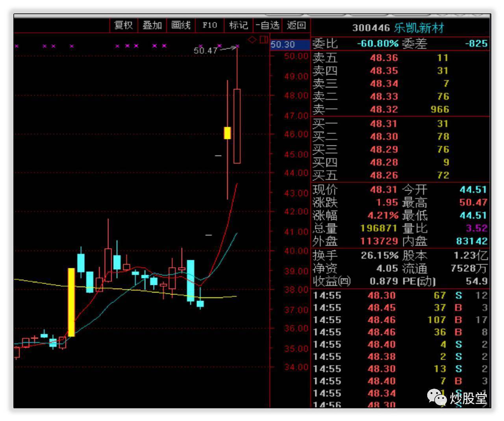504x421 pixels.
Task: Click the 48.38 trade tick row
Action: pos(400,356)
